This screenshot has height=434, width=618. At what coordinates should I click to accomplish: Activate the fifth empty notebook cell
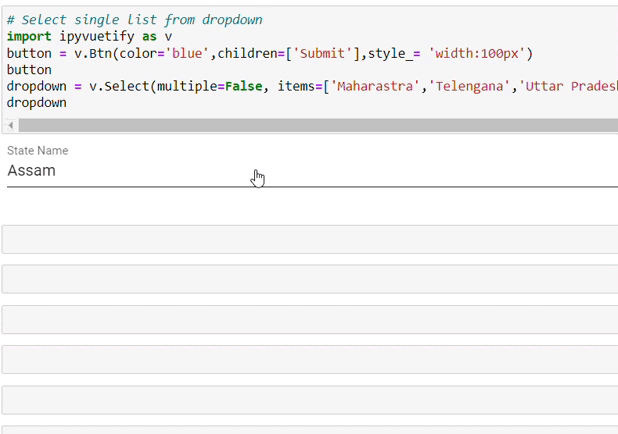tap(310, 399)
